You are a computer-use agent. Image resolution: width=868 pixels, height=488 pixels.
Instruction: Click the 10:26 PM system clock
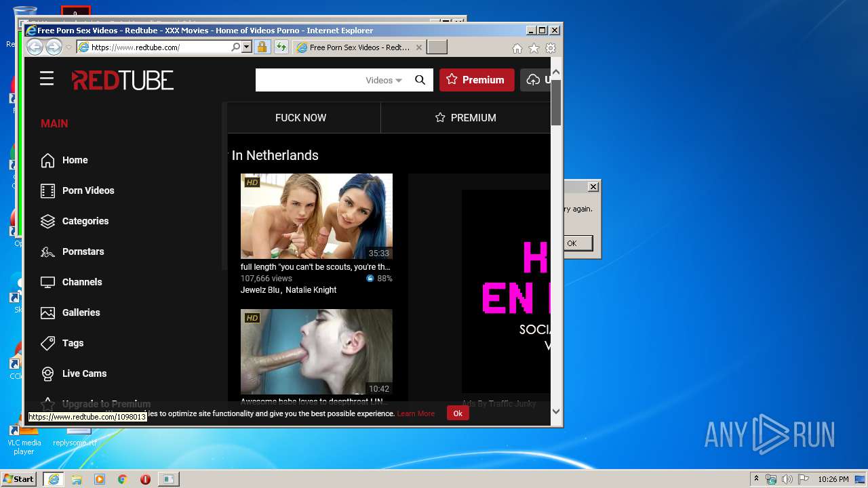coord(833,479)
